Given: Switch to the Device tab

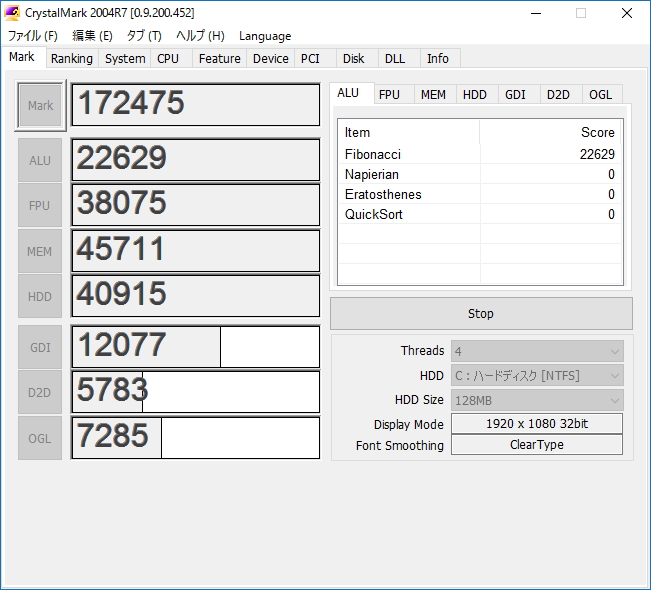Looking at the screenshot, I should (271, 59).
